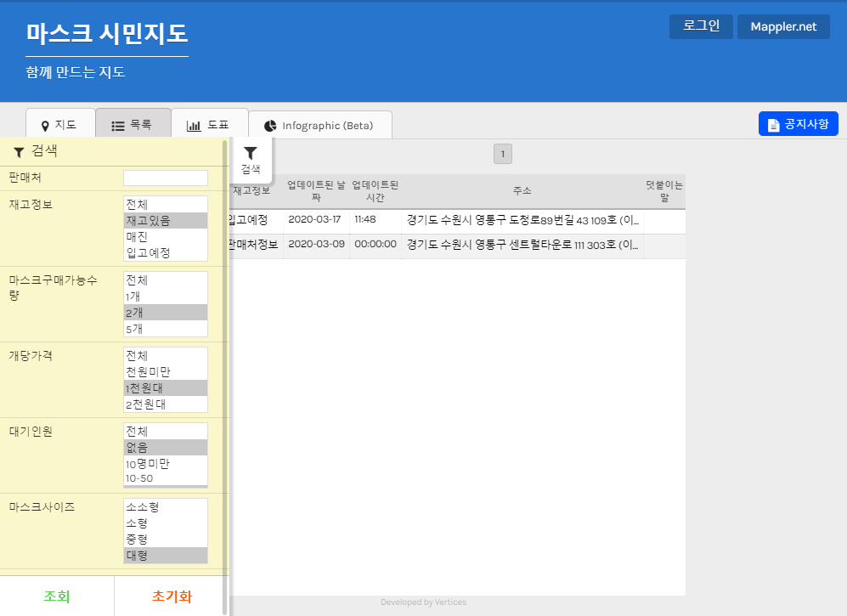Open the 지도 map tab

point(60,124)
